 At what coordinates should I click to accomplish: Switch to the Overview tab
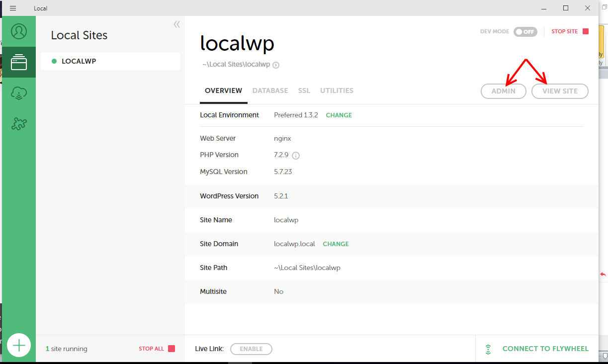[x=224, y=91]
